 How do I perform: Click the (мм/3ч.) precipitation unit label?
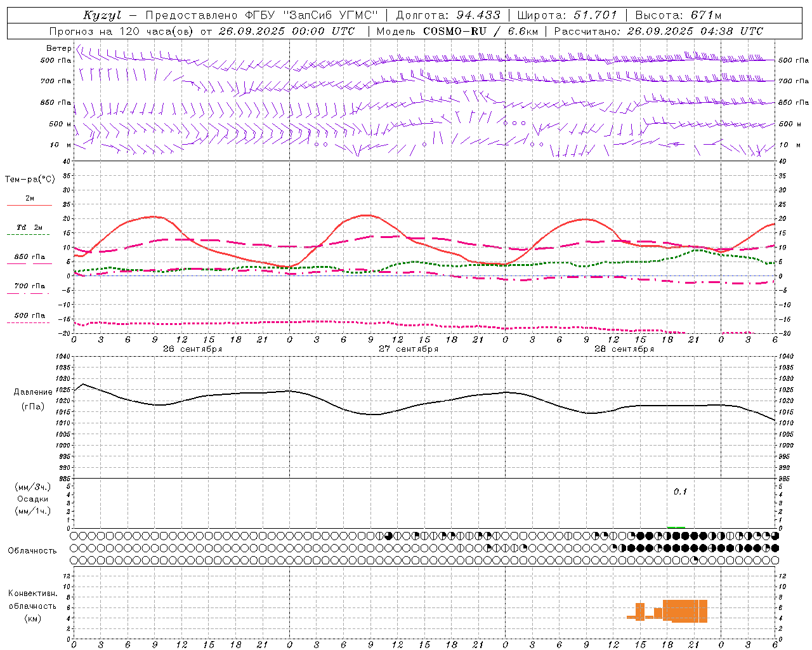pos(33,487)
